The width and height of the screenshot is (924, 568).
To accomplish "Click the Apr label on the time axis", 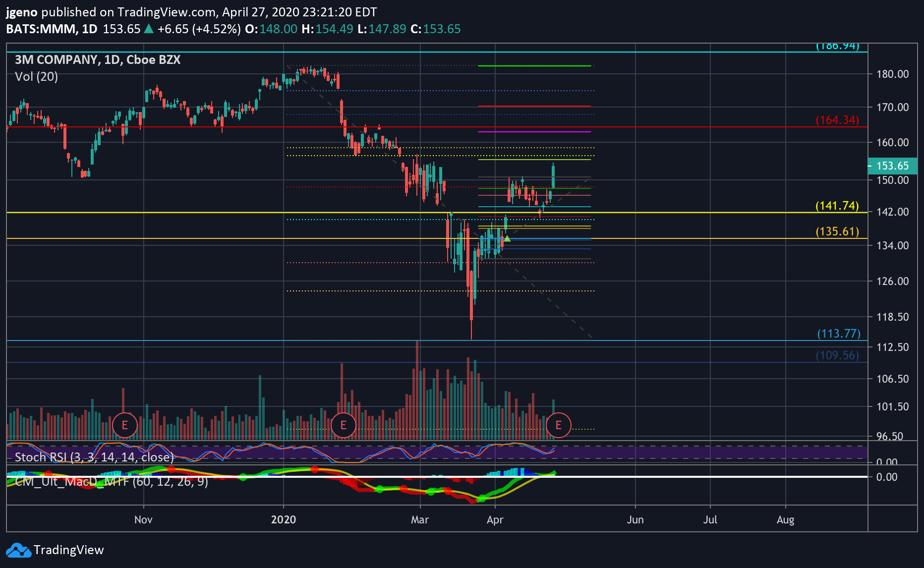I will [495, 519].
